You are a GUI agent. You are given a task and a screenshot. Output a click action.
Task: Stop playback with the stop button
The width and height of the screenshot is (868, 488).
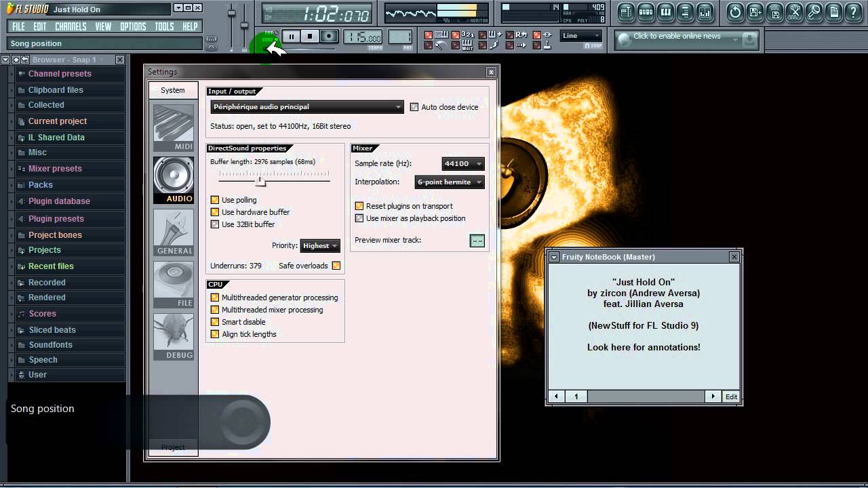pos(310,37)
